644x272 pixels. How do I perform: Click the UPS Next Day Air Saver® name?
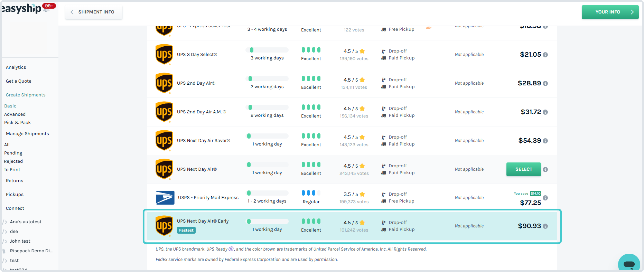(204, 141)
